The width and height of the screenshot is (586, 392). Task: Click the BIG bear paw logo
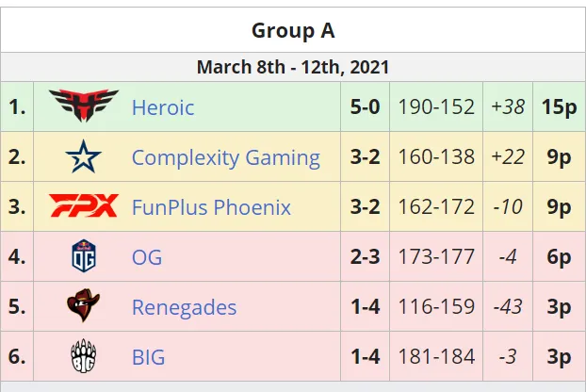[x=83, y=356]
